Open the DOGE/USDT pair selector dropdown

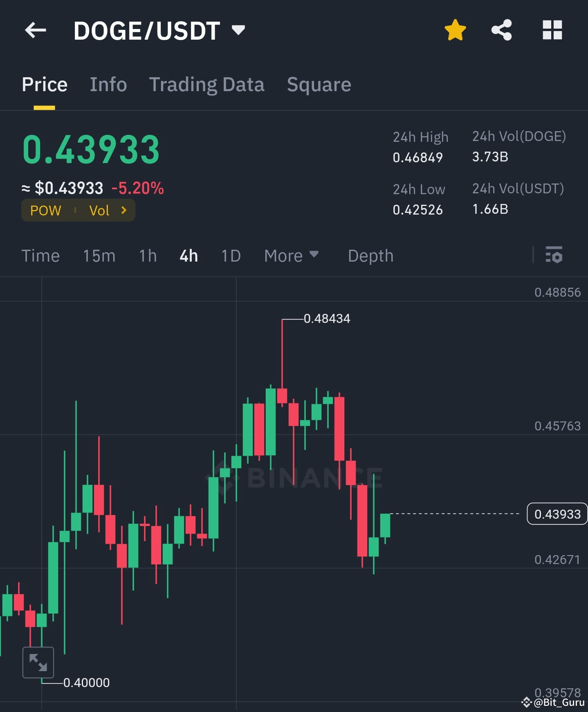click(x=238, y=29)
